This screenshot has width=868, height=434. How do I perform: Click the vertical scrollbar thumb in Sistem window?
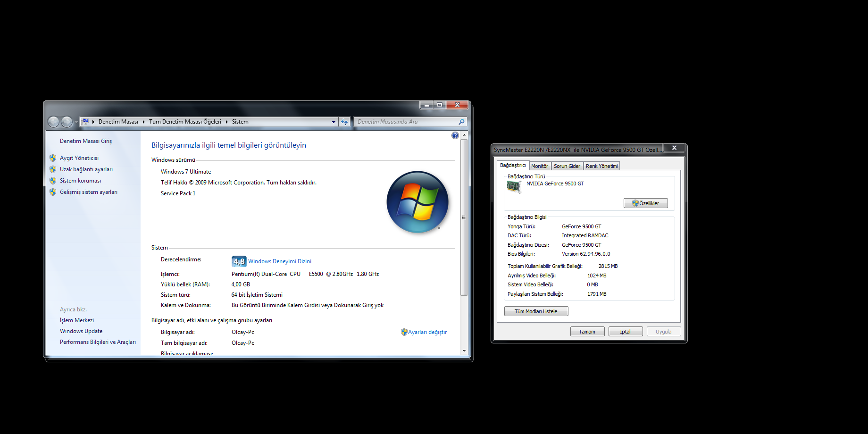coord(464,217)
